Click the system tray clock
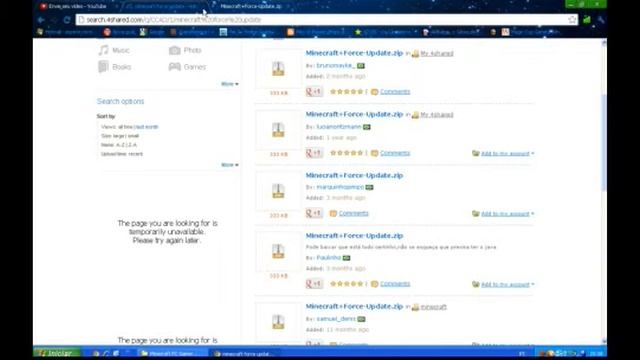Image resolution: width=640 pixels, height=360 pixels. point(596,353)
